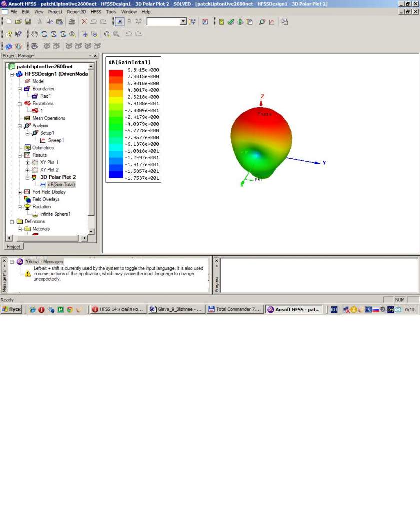This screenshot has height=513, width=420.
Task: Toggle the pressed select-mode toolbar button
Action: tap(119, 22)
